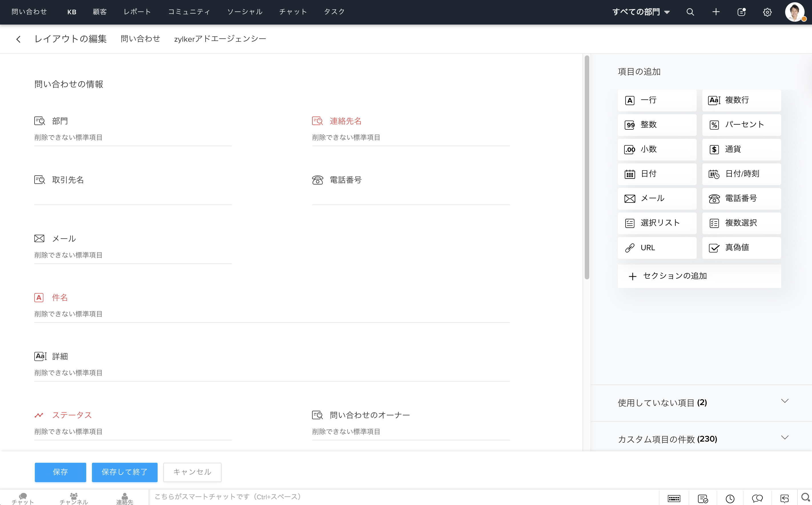Open the notifications icon in top bar

click(741, 12)
